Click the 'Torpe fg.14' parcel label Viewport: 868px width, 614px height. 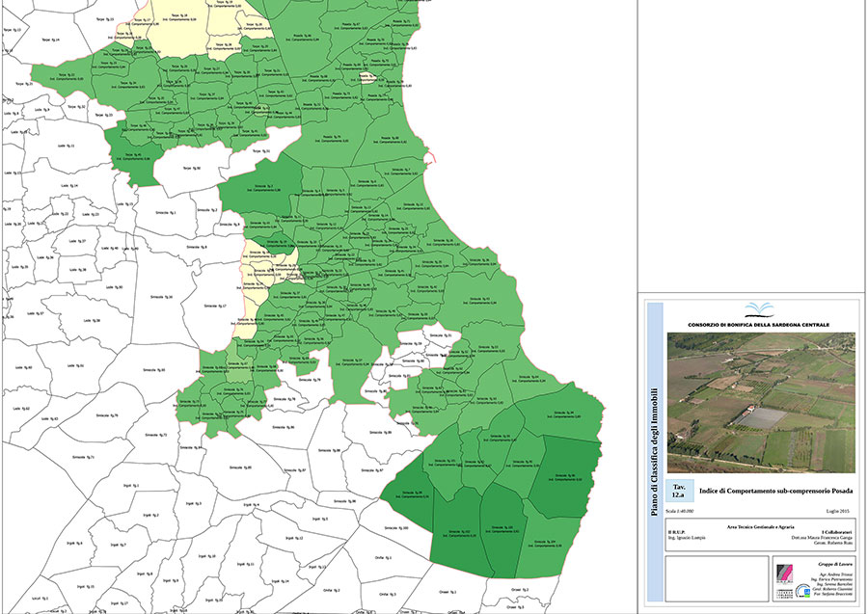click(50, 40)
